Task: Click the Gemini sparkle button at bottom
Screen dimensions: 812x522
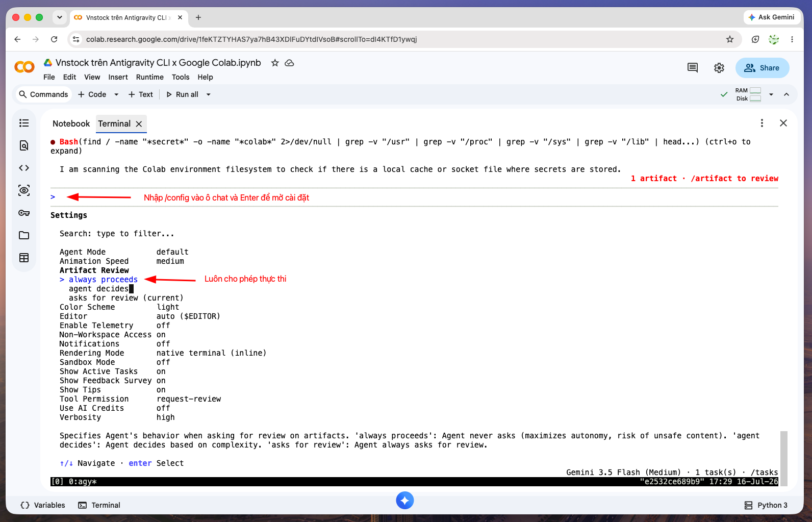Action: (405, 501)
